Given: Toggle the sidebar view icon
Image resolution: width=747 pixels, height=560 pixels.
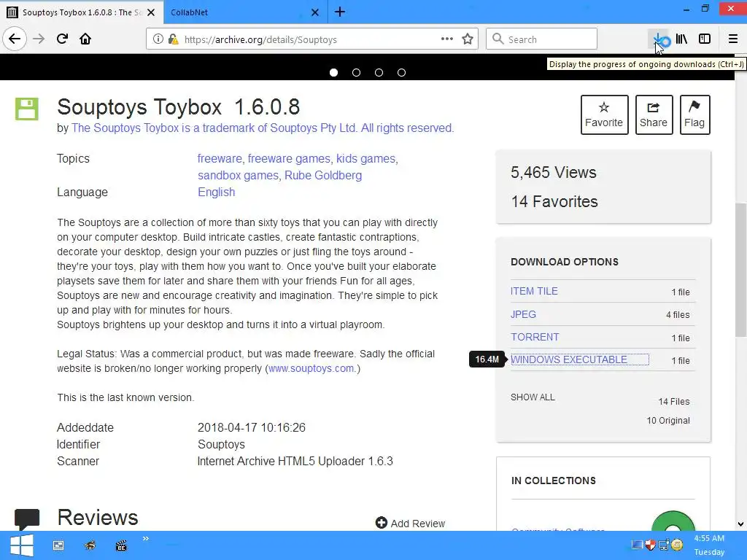Looking at the screenshot, I should pos(705,39).
